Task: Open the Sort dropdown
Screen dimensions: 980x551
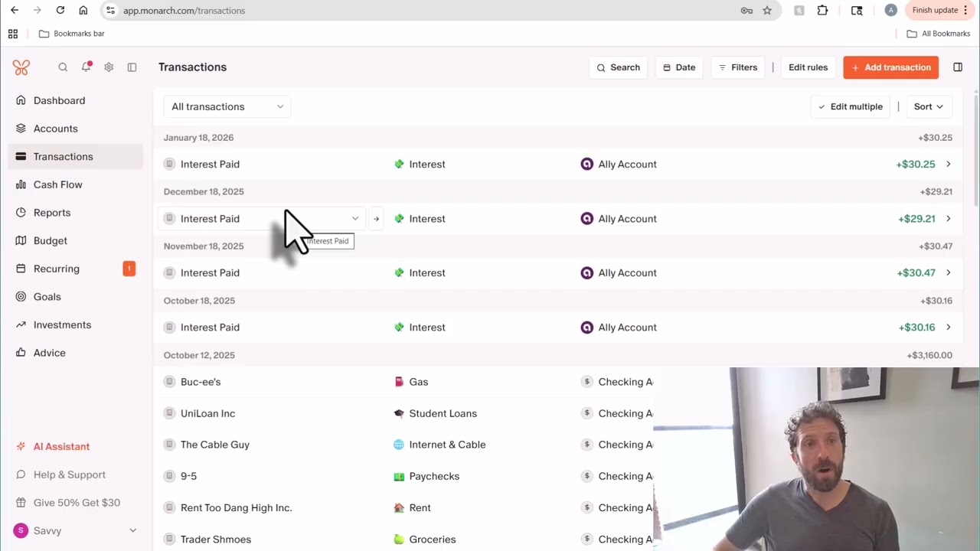Action: [x=929, y=106]
